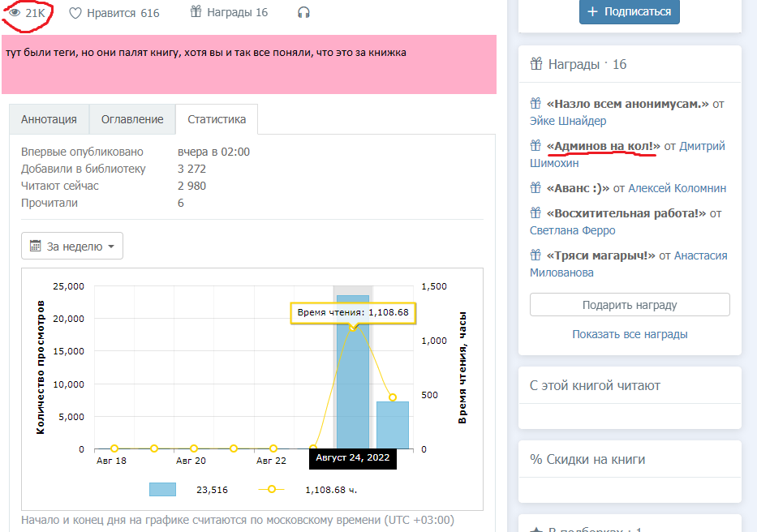Click the calendar icon in period selector

coord(35,247)
